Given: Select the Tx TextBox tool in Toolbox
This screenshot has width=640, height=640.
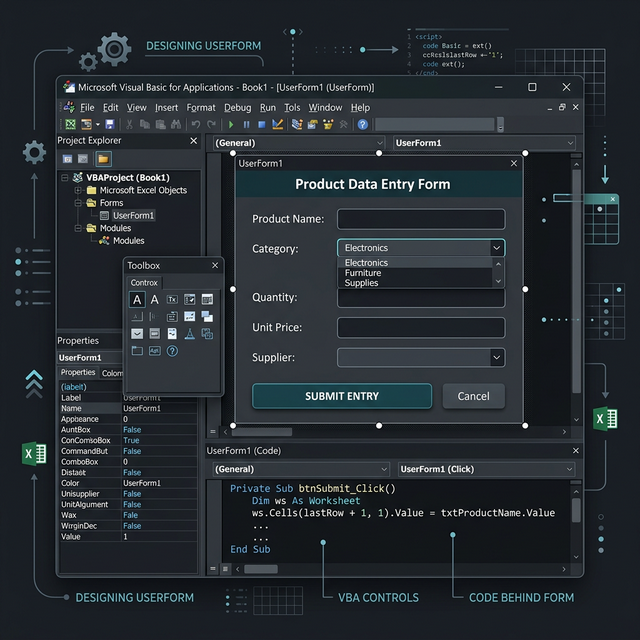Looking at the screenshot, I should coord(172,300).
